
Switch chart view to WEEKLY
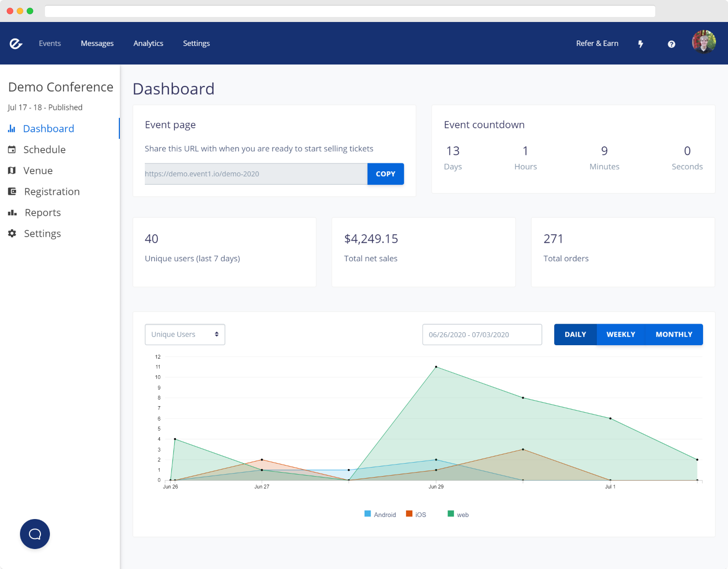tap(621, 334)
